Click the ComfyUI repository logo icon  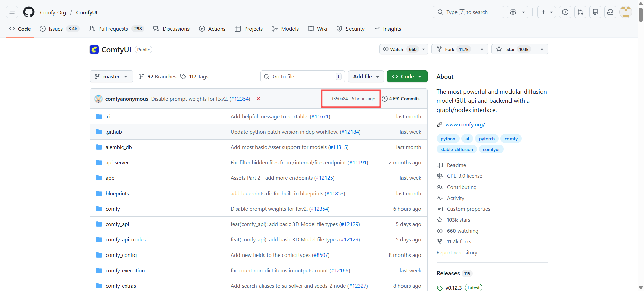tap(94, 50)
